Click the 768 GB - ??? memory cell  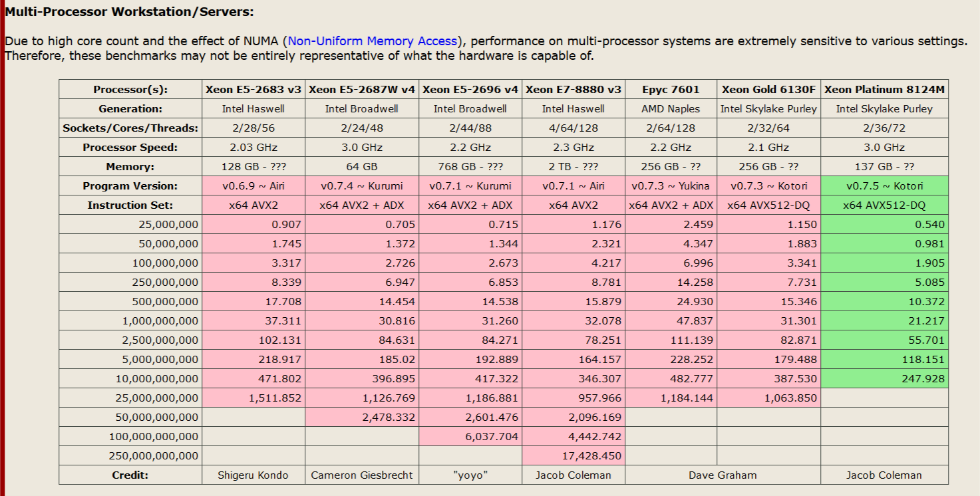[x=470, y=167]
